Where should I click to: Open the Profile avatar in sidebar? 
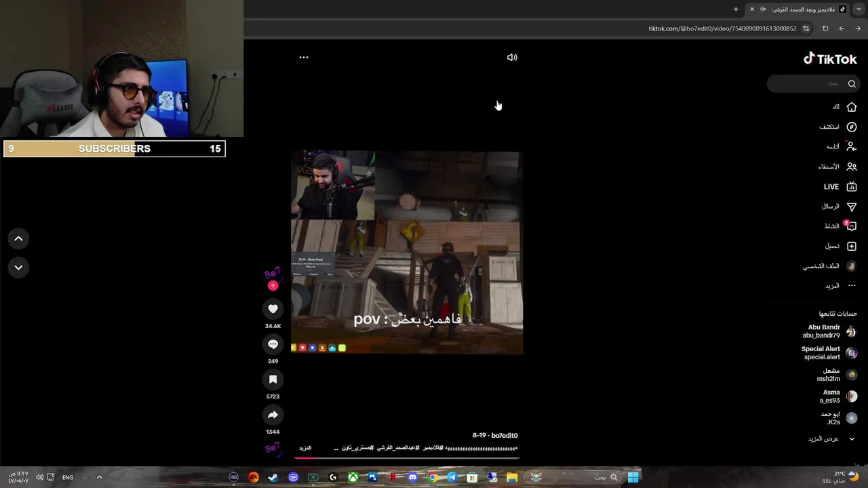(852, 266)
